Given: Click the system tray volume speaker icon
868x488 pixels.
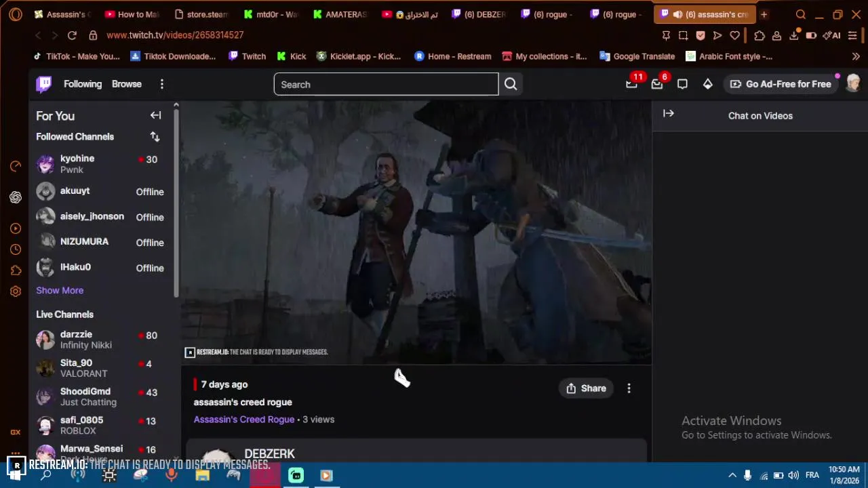Looking at the screenshot, I should coord(793,475).
